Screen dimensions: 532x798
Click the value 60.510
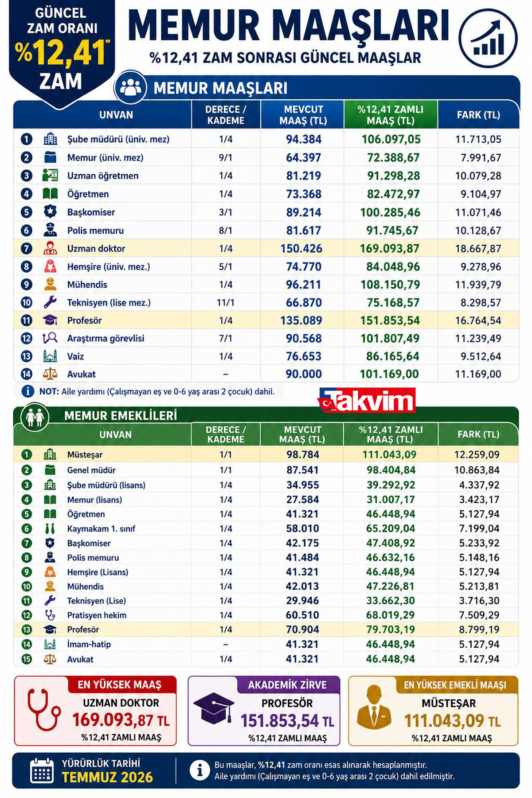[x=303, y=615]
